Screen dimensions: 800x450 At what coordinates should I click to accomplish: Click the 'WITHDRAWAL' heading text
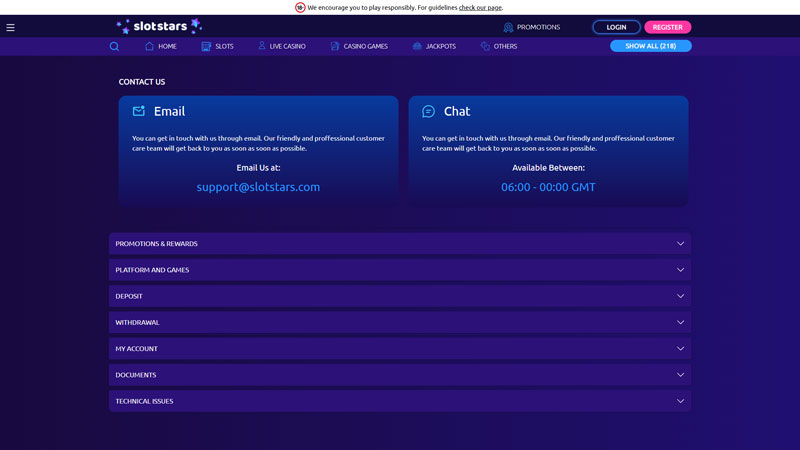(x=137, y=322)
